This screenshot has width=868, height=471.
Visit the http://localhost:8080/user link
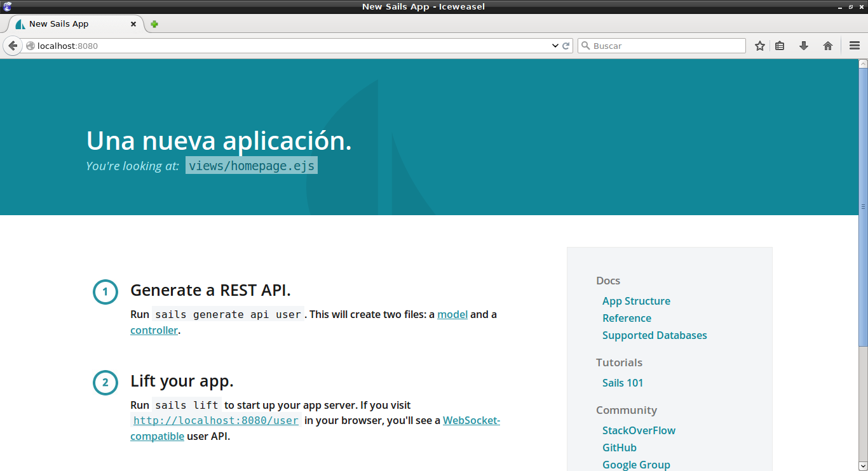tap(215, 420)
